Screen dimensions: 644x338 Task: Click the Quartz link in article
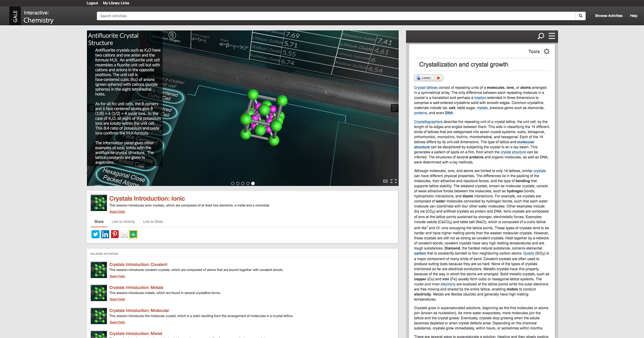[529, 254]
